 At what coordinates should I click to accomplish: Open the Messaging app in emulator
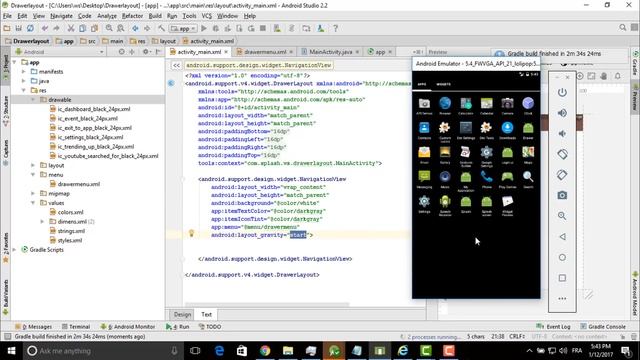(x=424, y=179)
